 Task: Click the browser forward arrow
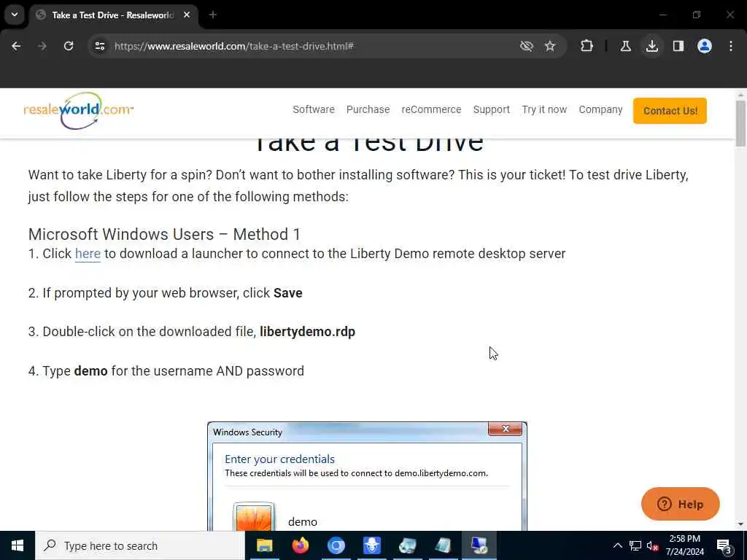point(42,46)
